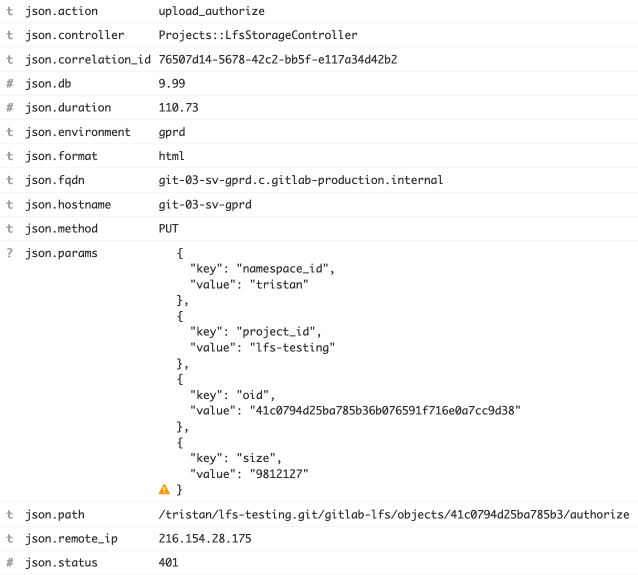The width and height of the screenshot is (638, 575).
Task: Click the 216.154.28.175 remote IP value
Action: pos(205,538)
